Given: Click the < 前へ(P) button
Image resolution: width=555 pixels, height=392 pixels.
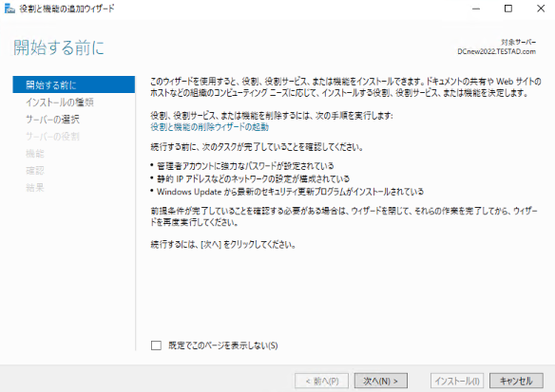Looking at the screenshot, I should pos(321,381).
